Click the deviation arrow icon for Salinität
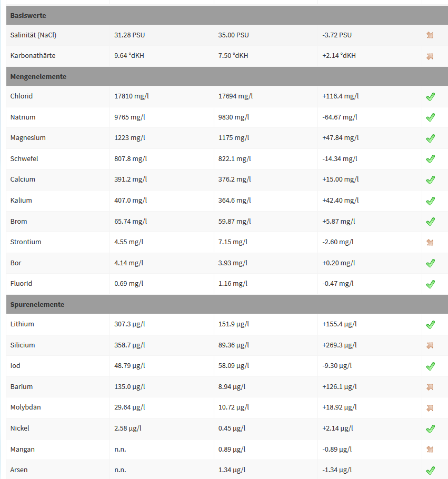The height and width of the screenshot is (479, 448). coord(430,35)
